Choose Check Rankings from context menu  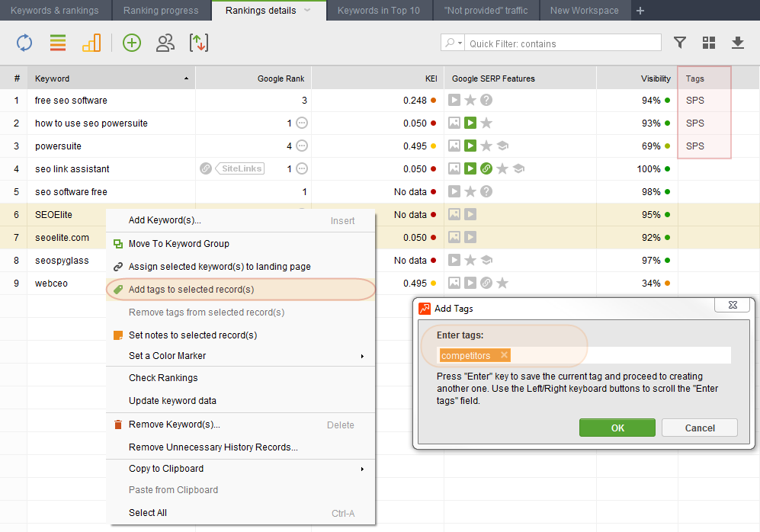[x=240, y=378]
